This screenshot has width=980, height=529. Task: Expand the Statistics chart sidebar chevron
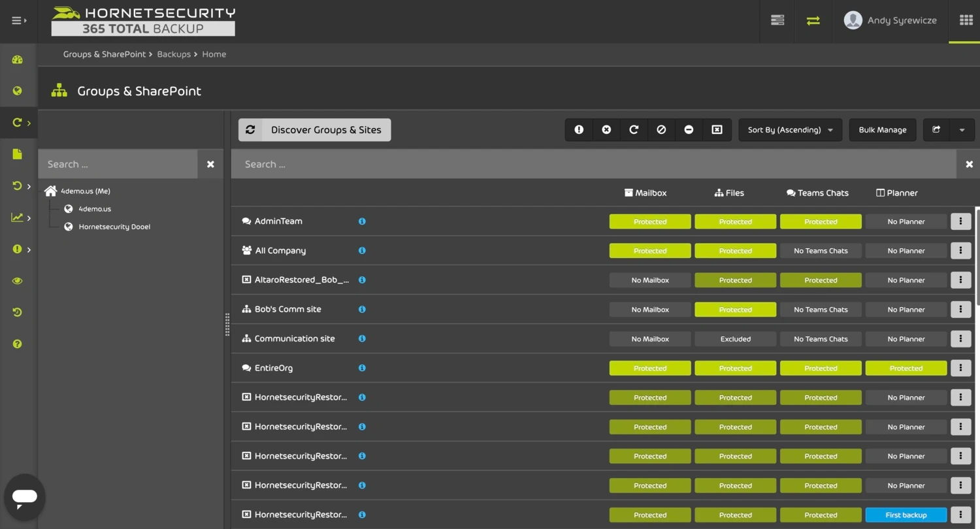coord(29,217)
